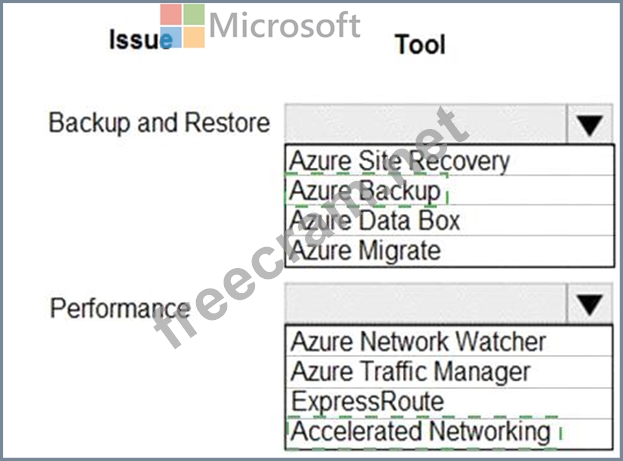Viewport: 623px width, 461px height.
Task: Click the Performance label
Action: tap(120, 308)
